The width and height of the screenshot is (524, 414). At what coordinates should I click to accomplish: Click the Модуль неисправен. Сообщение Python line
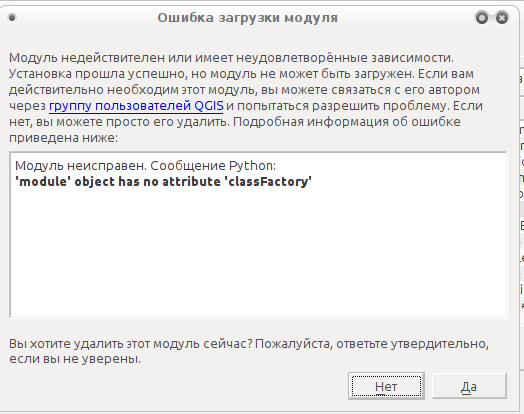[145, 165]
